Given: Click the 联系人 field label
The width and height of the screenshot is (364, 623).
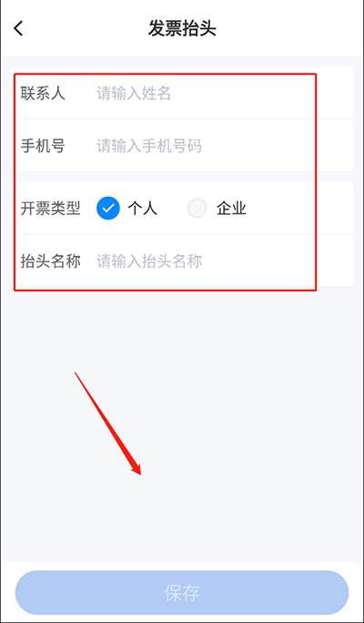Looking at the screenshot, I should click(43, 94).
